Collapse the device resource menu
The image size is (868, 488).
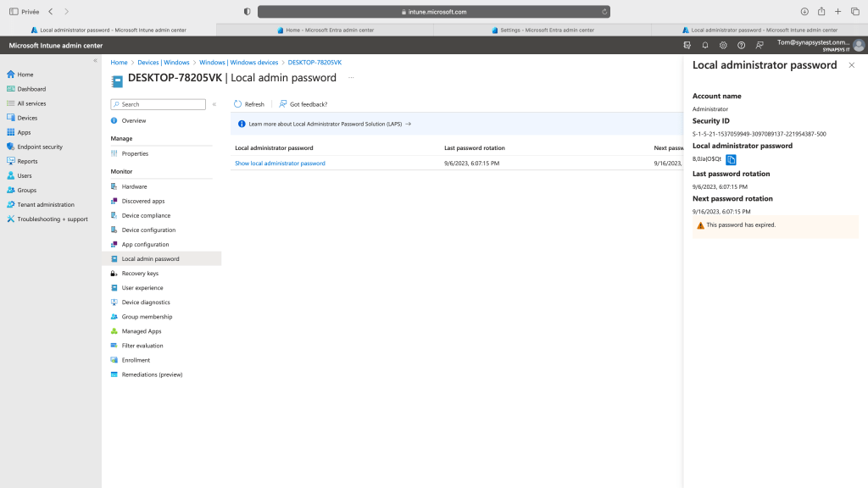point(214,104)
